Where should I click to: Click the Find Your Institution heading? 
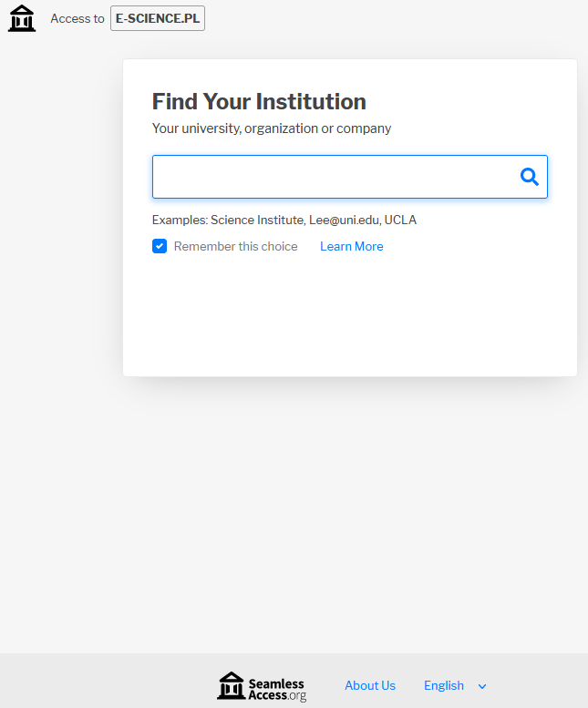point(259,101)
